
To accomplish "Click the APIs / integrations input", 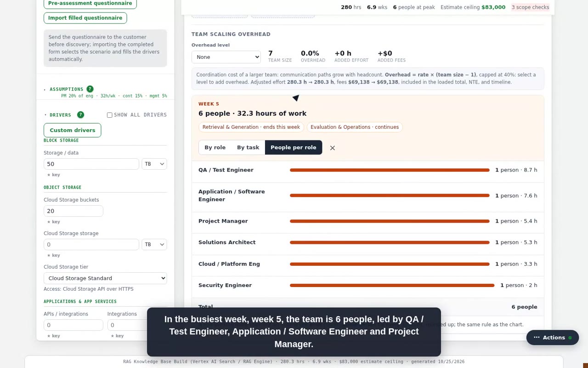I will tap(73, 325).
